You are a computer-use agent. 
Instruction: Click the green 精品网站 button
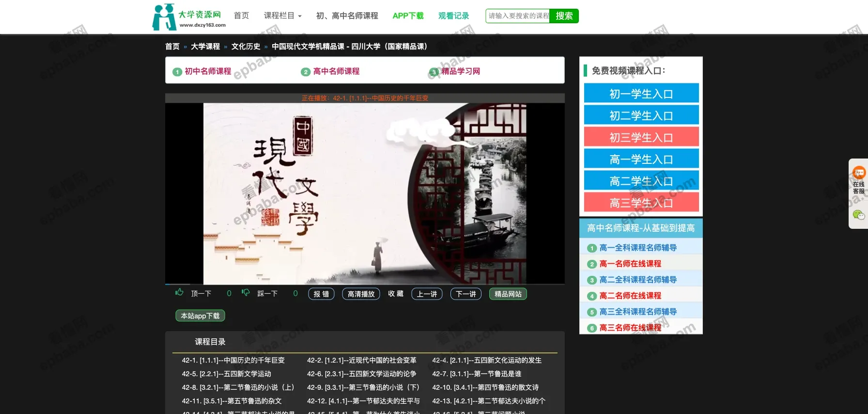coord(508,294)
